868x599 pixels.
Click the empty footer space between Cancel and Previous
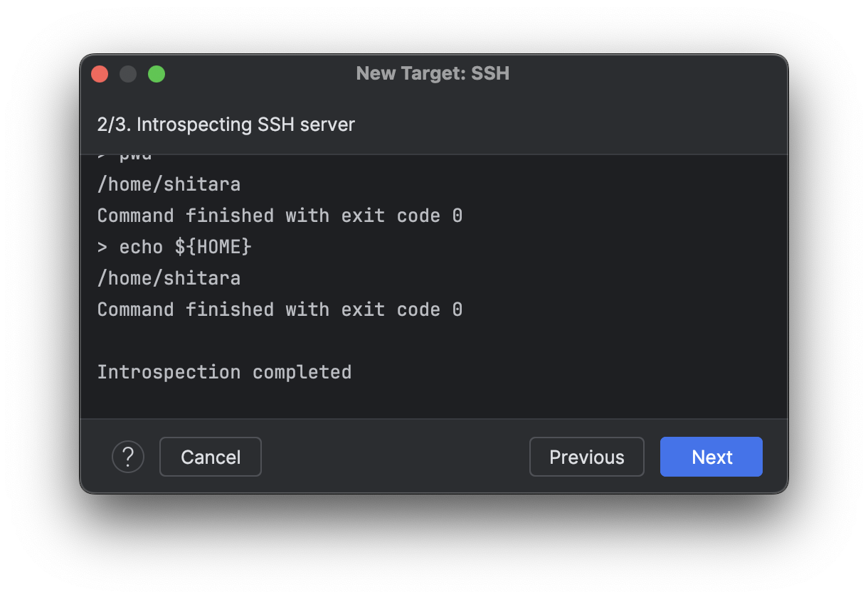[395, 457]
